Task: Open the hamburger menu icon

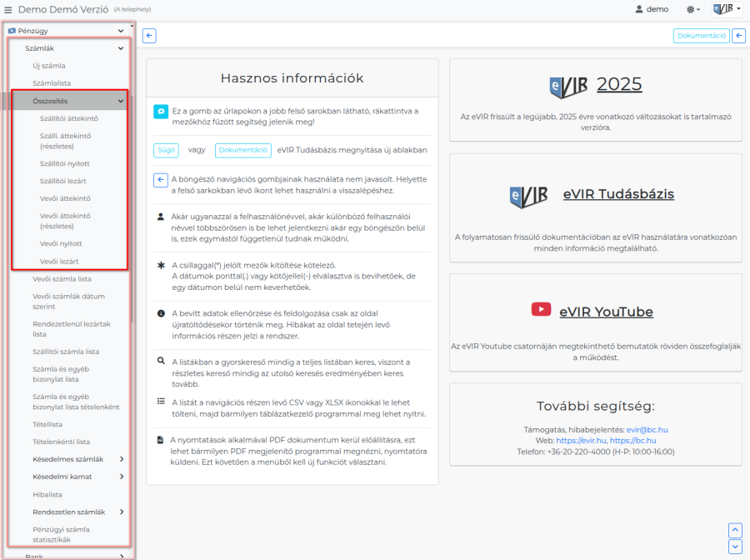Action: [8, 9]
